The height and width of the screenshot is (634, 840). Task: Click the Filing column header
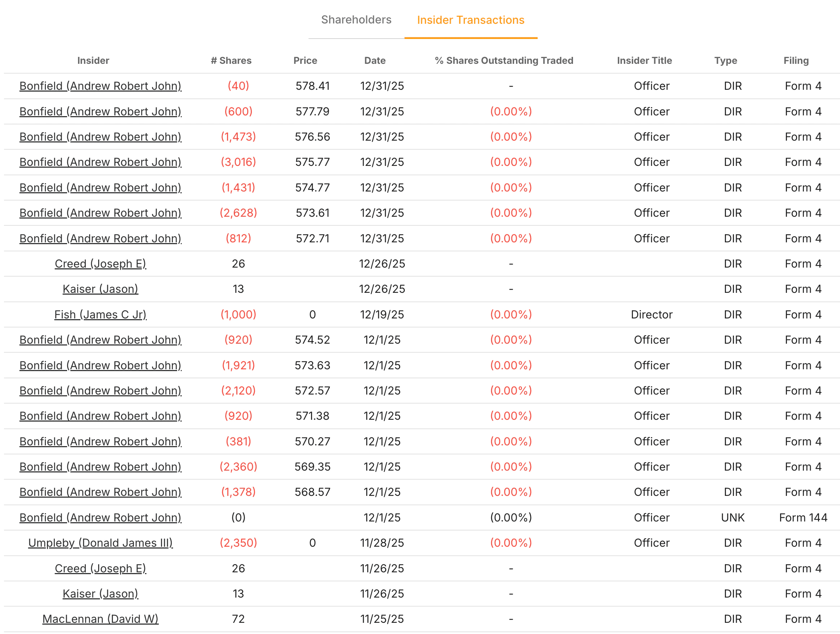796,60
